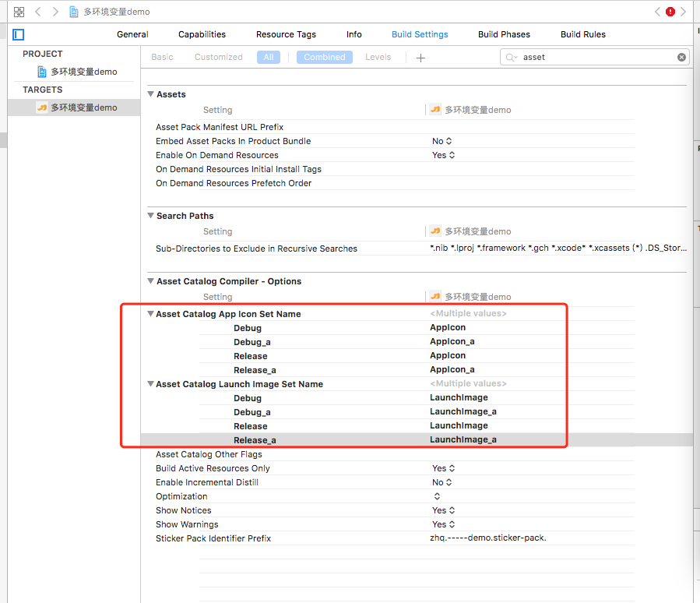Add a build setting with plus button
Viewport: 700px width, 603px height.
pos(420,58)
